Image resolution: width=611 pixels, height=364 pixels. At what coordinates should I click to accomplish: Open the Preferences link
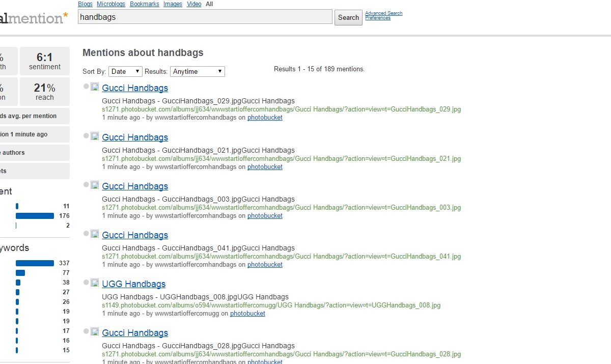point(378,18)
